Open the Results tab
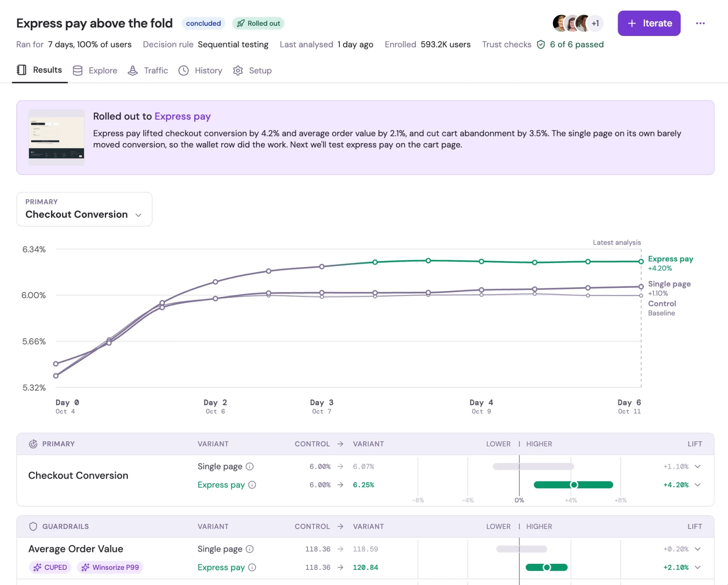 [39, 70]
